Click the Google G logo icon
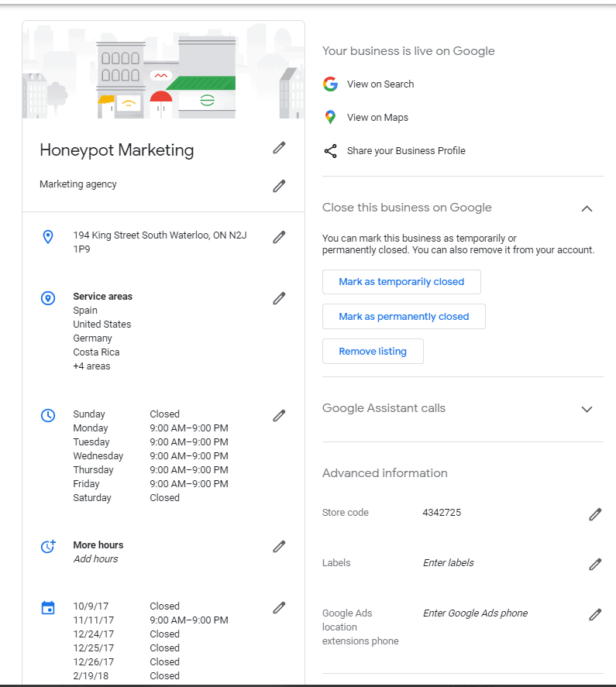The image size is (616, 687). [331, 84]
